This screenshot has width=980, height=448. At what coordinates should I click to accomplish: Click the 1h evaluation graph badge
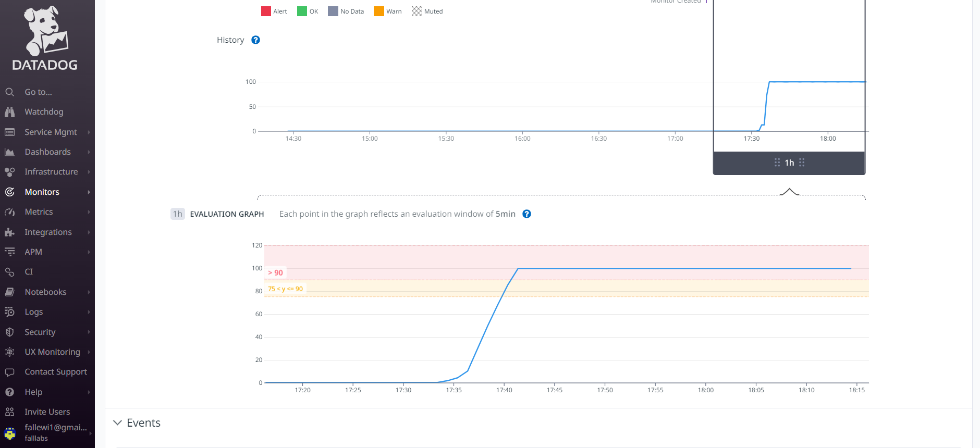[178, 214]
